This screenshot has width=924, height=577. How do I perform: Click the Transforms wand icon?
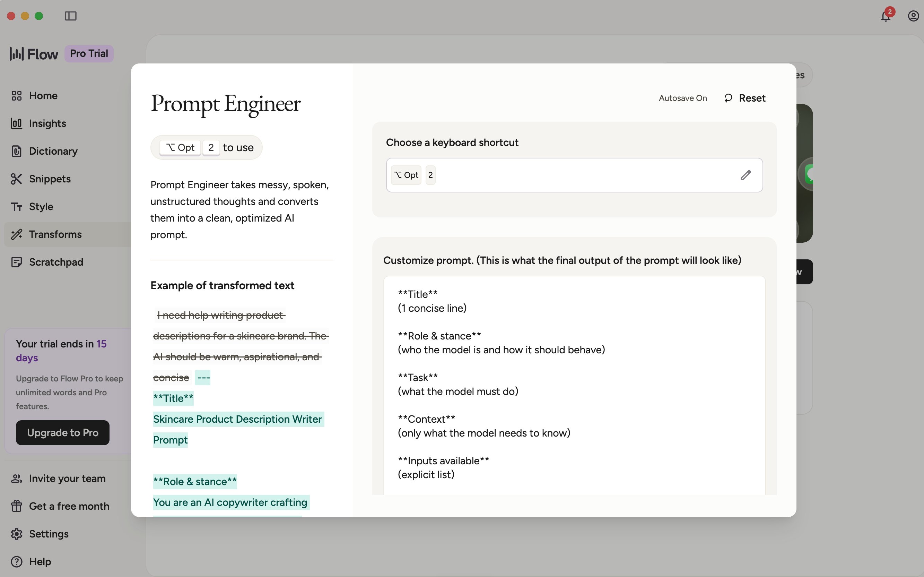pos(16,234)
